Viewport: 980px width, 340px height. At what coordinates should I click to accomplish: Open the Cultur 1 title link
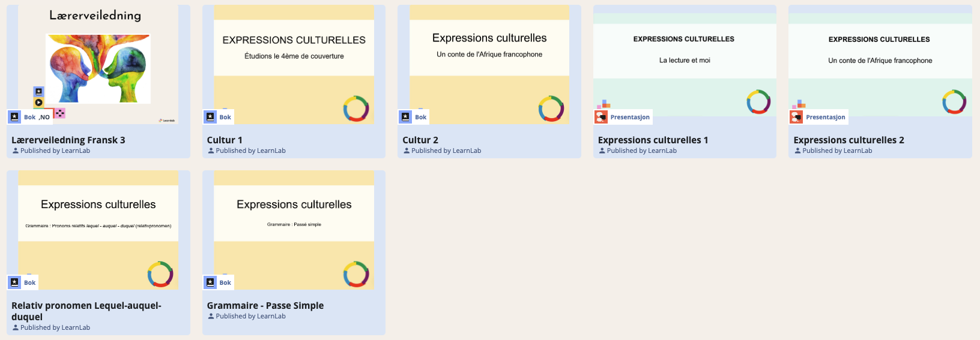click(225, 140)
